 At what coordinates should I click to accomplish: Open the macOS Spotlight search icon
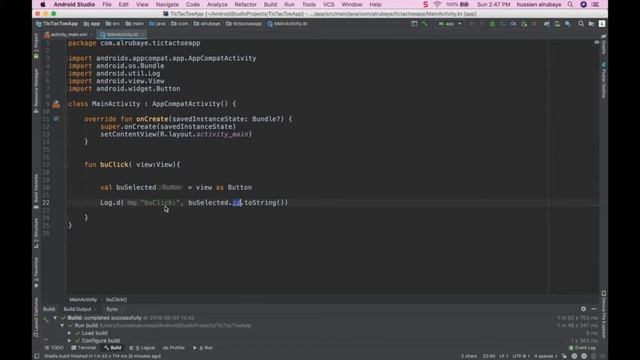[x=570, y=4]
